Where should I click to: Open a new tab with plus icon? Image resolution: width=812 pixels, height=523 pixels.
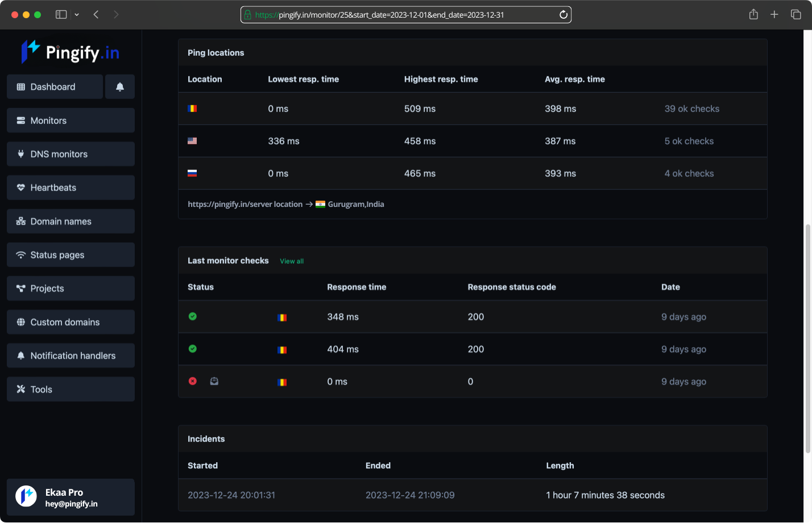[x=774, y=15]
